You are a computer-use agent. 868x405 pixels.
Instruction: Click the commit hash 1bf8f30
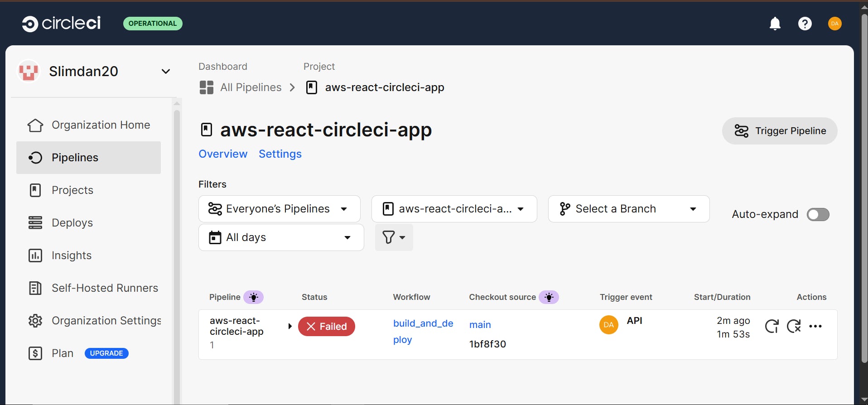pos(487,344)
